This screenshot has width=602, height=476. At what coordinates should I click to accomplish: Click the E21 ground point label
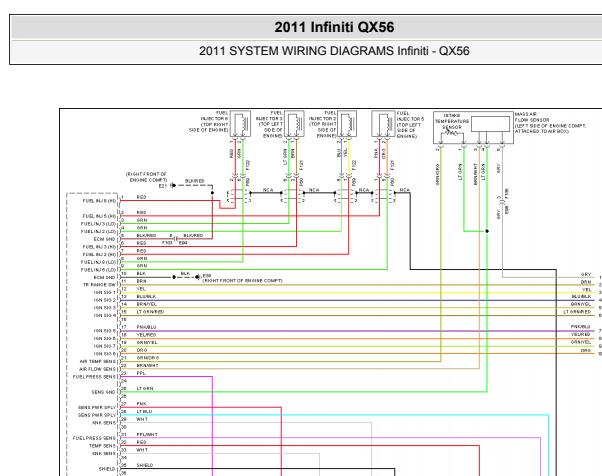pyautogui.click(x=163, y=186)
